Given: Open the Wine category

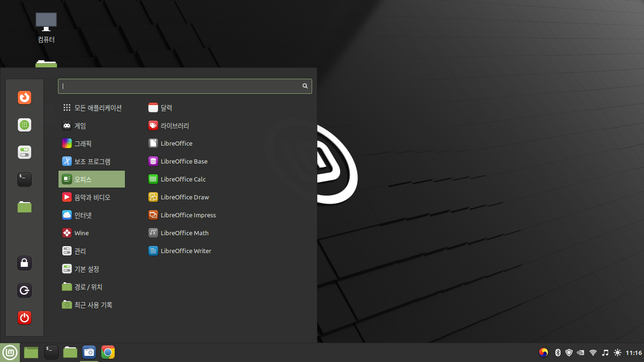Looking at the screenshot, I should pyautogui.click(x=91, y=233).
